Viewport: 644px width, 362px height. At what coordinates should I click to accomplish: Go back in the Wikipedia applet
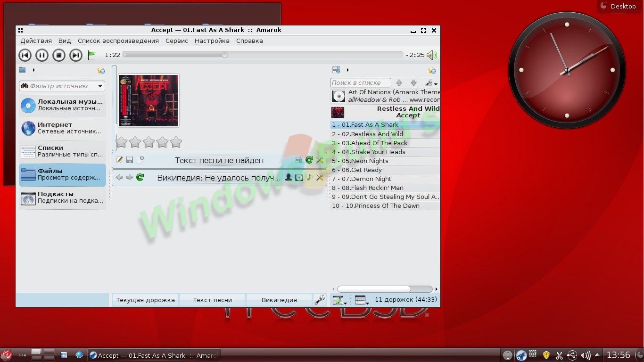[119, 178]
